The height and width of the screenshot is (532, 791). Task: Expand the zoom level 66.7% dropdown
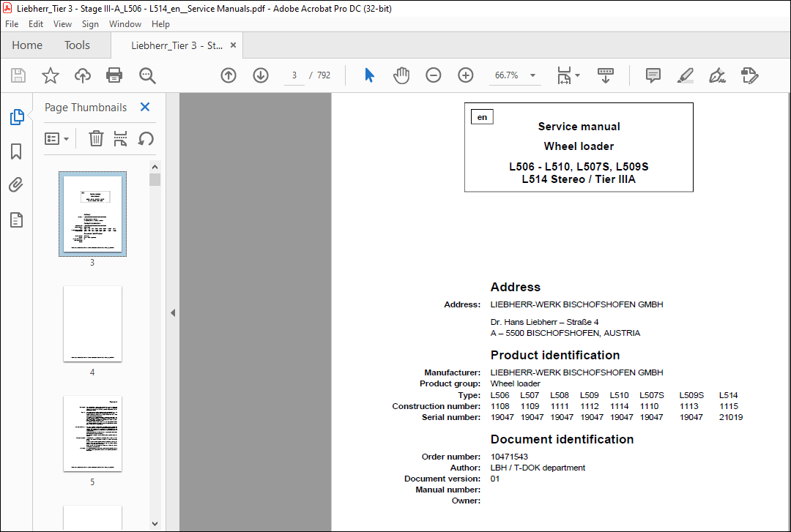coord(532,75)
